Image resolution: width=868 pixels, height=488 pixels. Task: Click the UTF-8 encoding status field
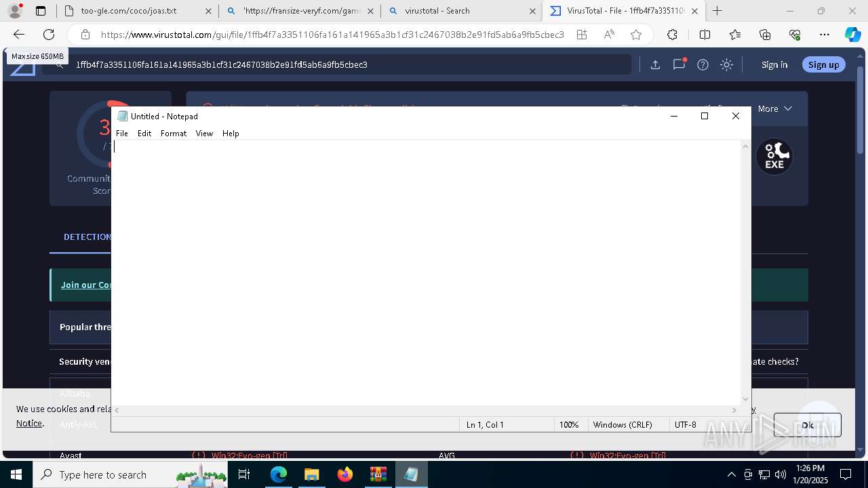[x=685, y=425]
